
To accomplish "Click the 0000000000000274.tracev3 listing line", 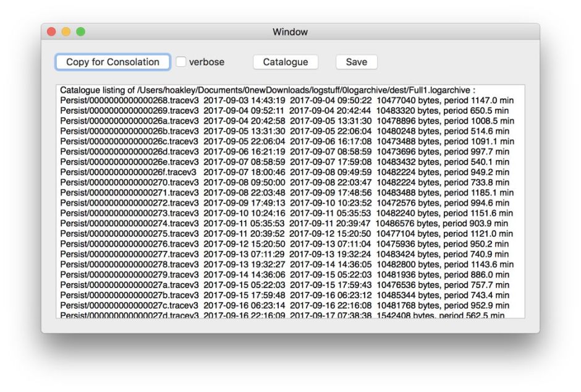I will (x=129, y=223).
